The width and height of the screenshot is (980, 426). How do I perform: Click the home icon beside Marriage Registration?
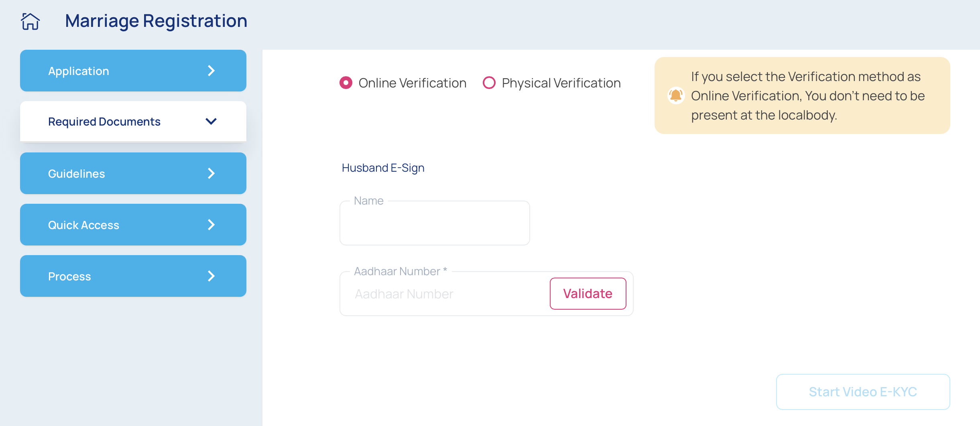(x=30, y=21)
